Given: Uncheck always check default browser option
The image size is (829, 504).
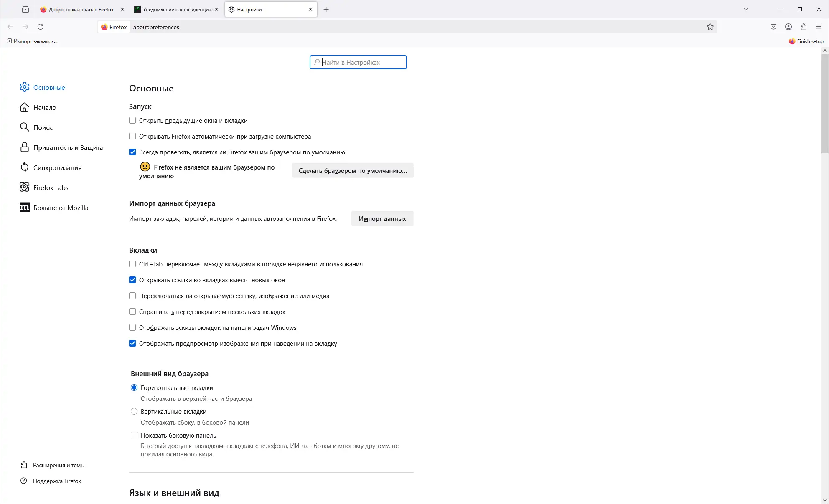Looking at the screenshot, I should point(132,152).
